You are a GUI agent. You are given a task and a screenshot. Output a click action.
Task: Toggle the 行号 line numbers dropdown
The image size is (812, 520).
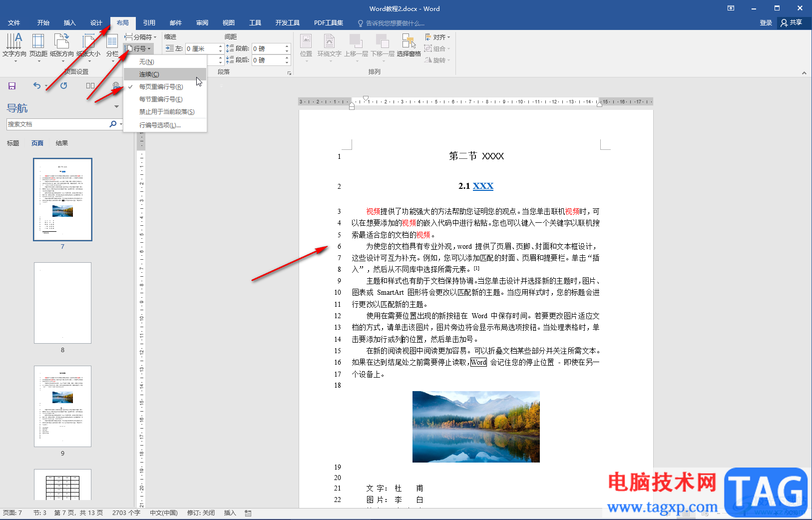tap(138, 48)
